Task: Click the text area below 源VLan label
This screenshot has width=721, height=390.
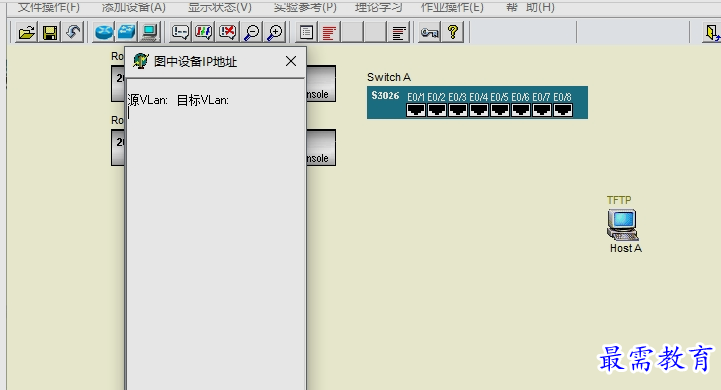Action: (215, 248)
